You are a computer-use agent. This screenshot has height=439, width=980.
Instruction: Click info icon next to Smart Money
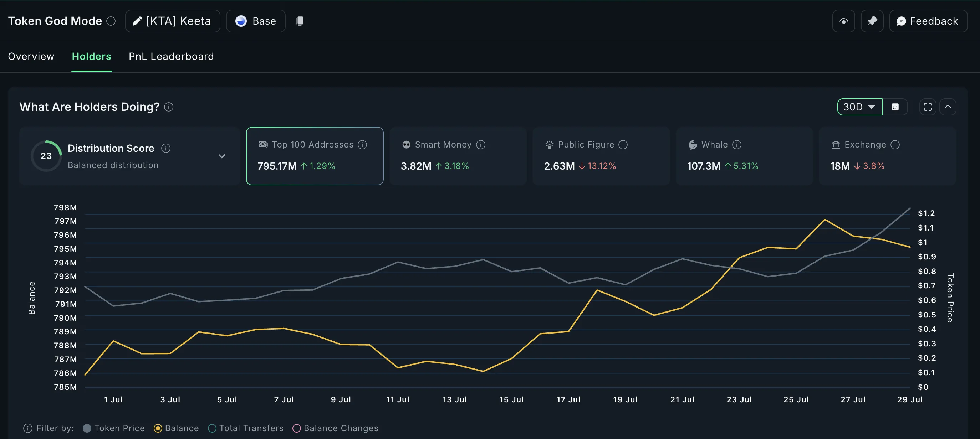pyautogui.click(x=481, y=145)
